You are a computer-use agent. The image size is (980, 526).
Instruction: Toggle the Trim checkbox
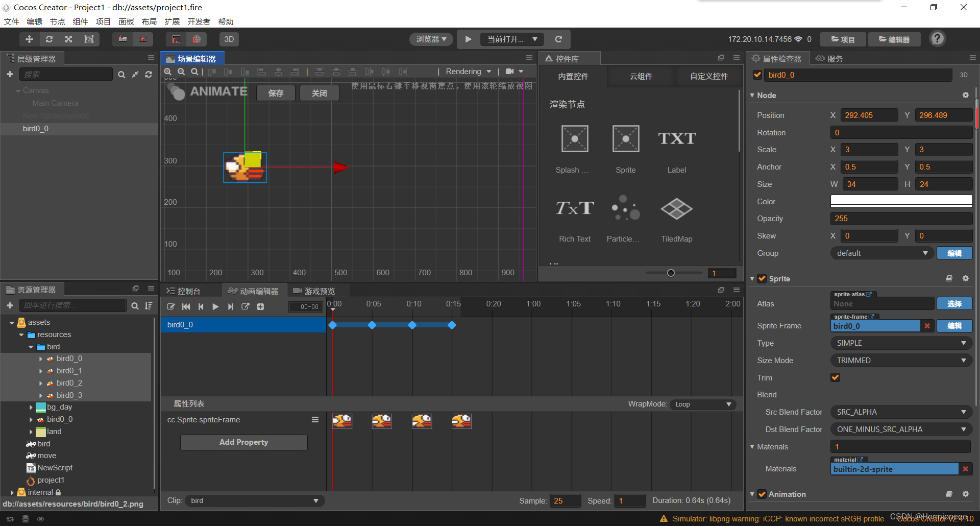click(x=836, y=378)
